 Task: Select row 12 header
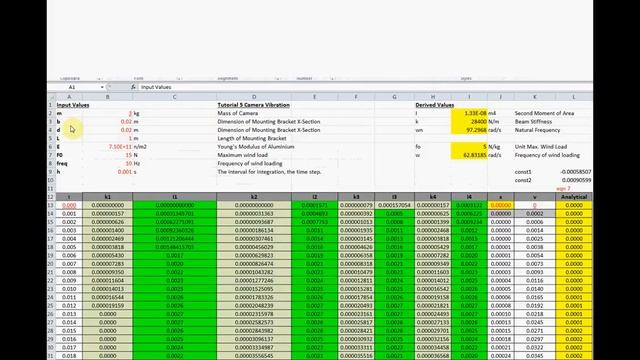(x=51, y=197)
